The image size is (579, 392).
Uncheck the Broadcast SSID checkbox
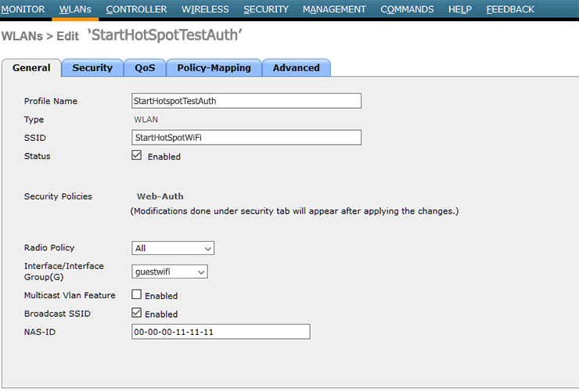click(137, 313)
